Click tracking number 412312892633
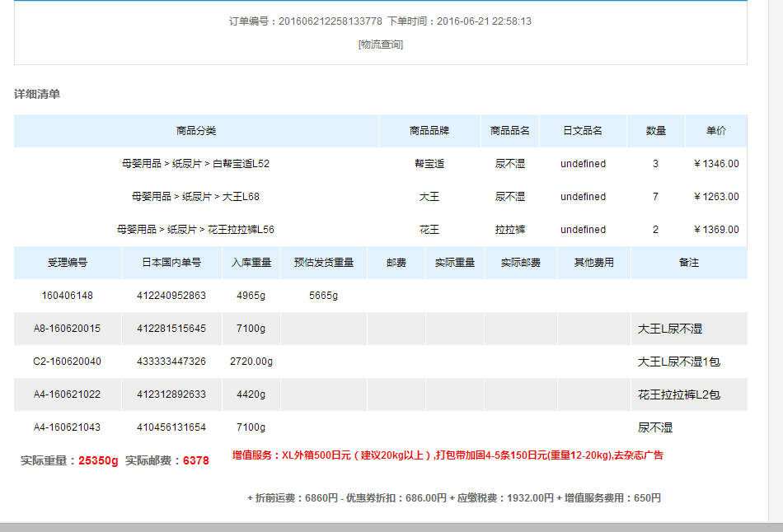 click(x=171, y=394)
